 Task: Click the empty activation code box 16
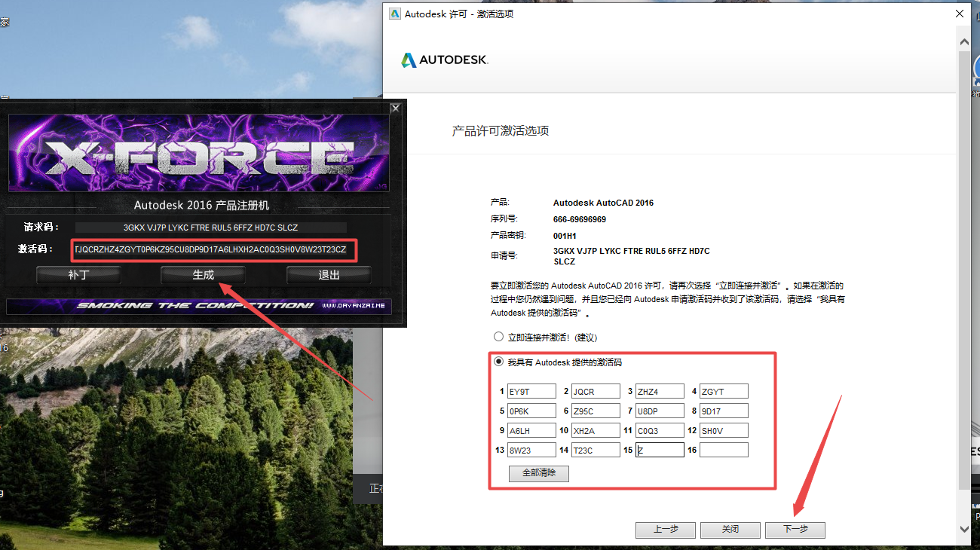pyautogui.click(x=724, y=450)
